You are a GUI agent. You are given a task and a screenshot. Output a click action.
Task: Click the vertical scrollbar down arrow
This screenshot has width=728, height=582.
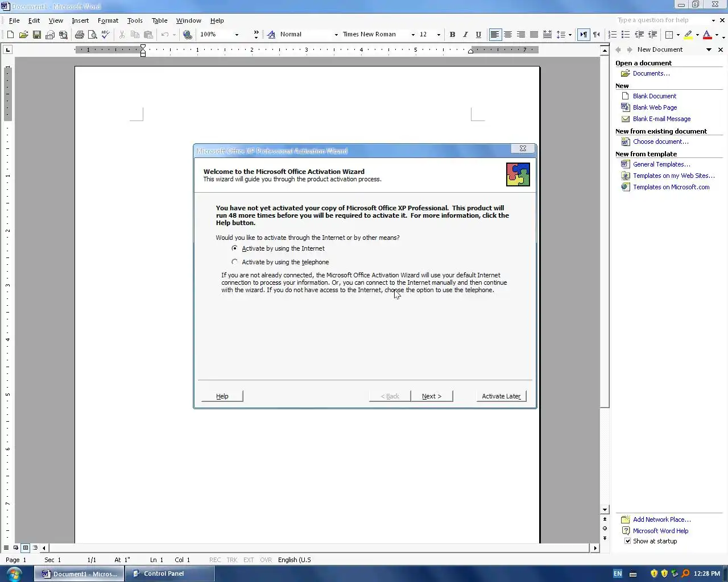click(605, 510)
